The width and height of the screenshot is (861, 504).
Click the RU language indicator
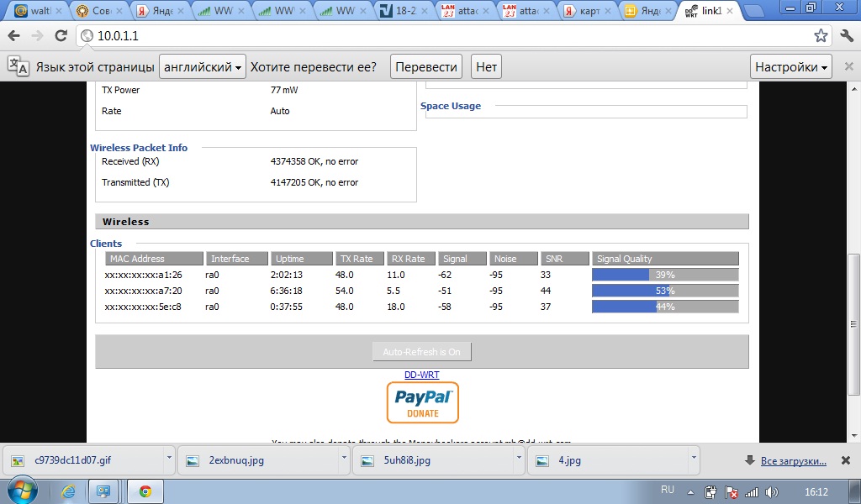(x=667, y=490)
